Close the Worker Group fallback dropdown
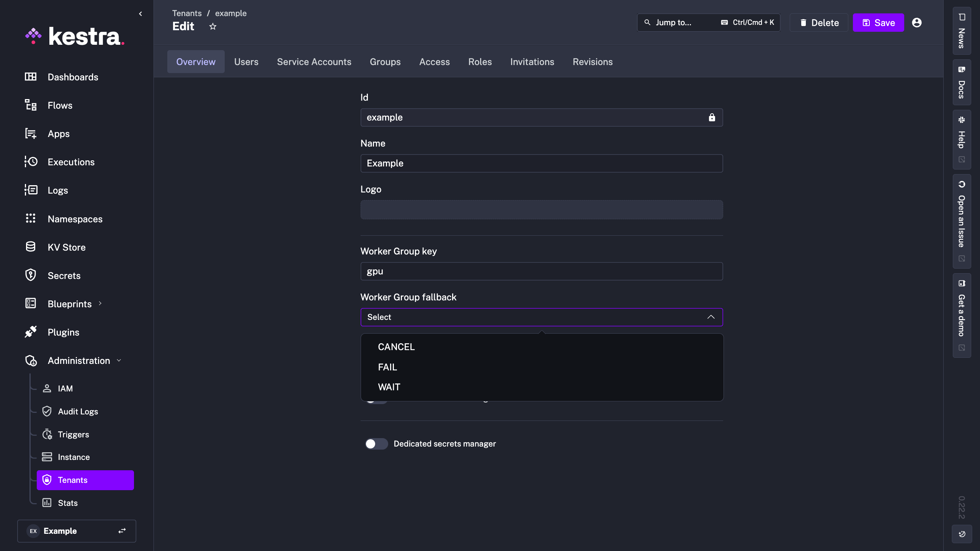The width and height of the screenshot is (980, 551). tap(711, 317)
